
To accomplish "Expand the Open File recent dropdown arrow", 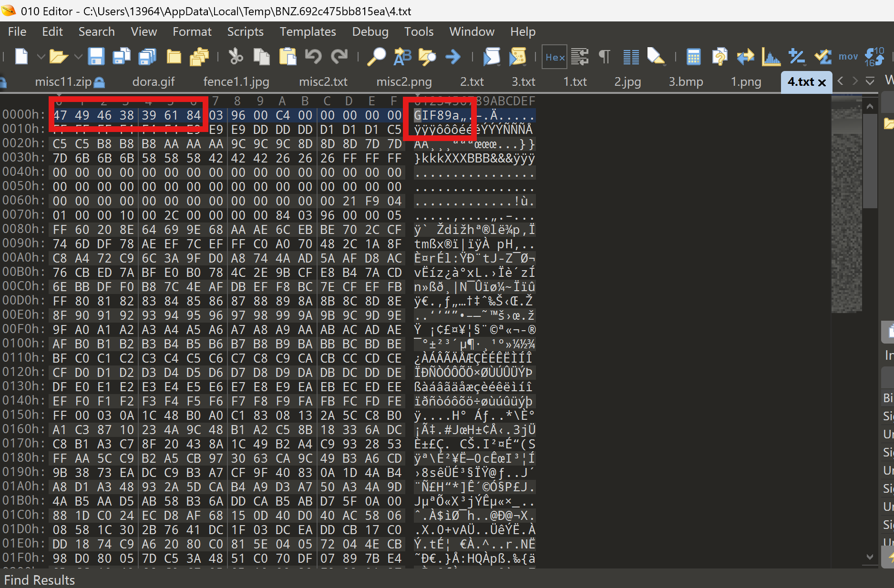I will click(79, 57).
